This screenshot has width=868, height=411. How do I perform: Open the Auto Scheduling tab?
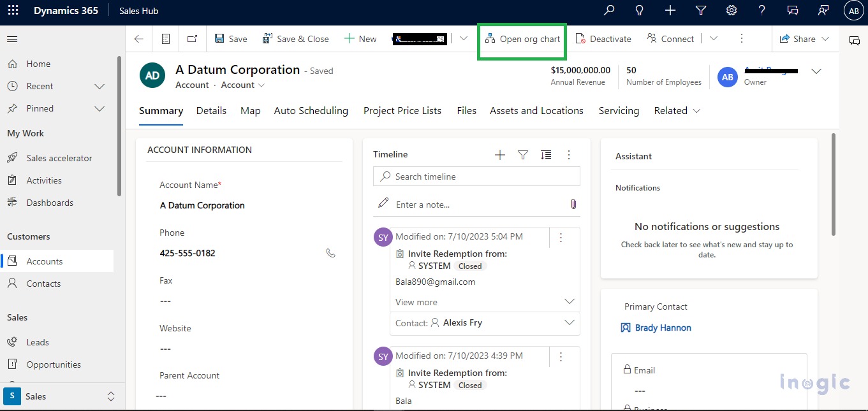311,111
